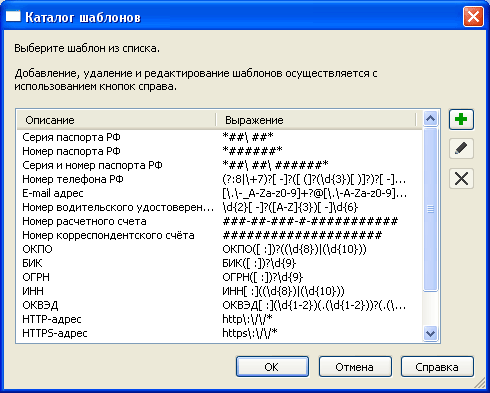Click the scrollbar down arrow

tap(430, 333)
